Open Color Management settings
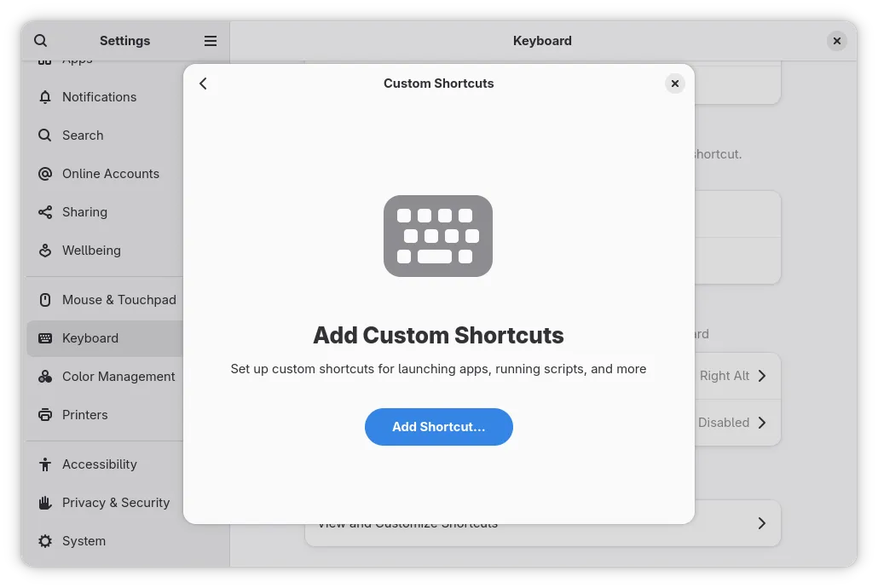 118,377
